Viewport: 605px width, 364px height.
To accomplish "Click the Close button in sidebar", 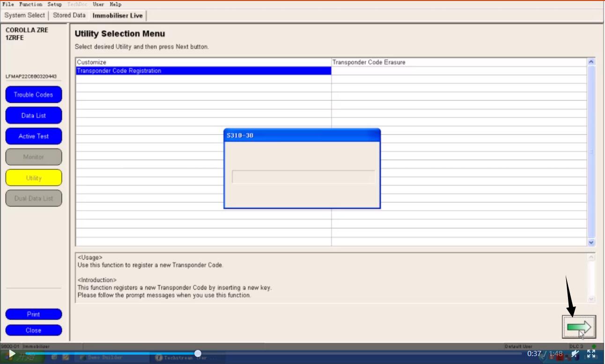I will pyautogui.click(x=34, y=330).
